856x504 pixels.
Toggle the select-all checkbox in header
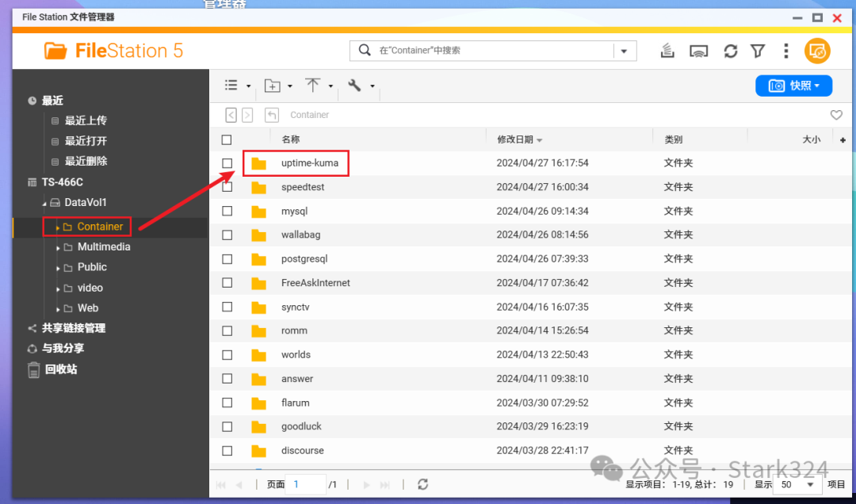click(227, 139)
